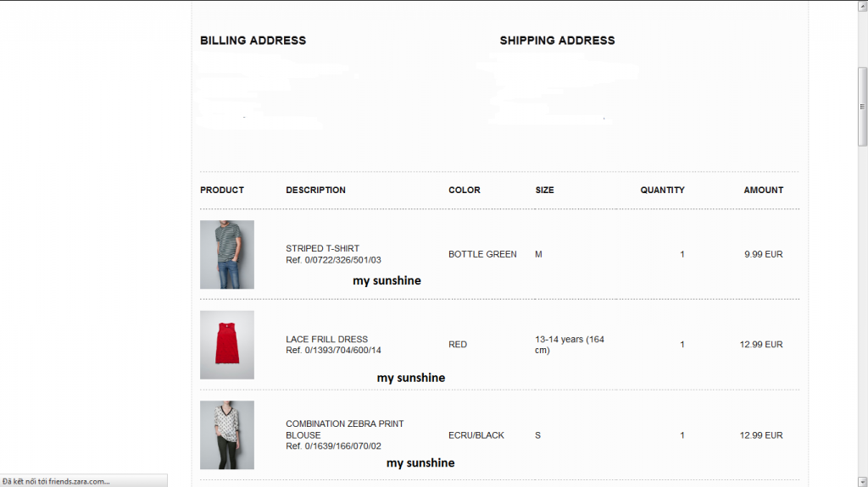Click the AMOUNT column header
868x487 pixels.
click(763, 191)
